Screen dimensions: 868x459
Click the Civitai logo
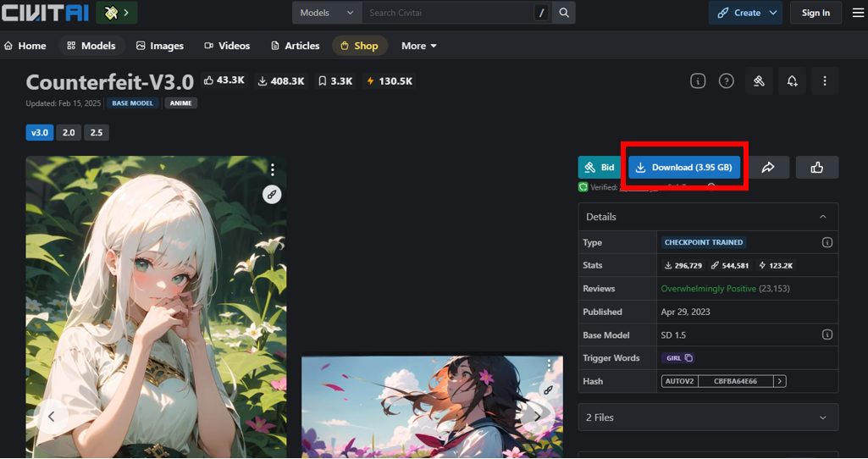click(x=45, y=12)
